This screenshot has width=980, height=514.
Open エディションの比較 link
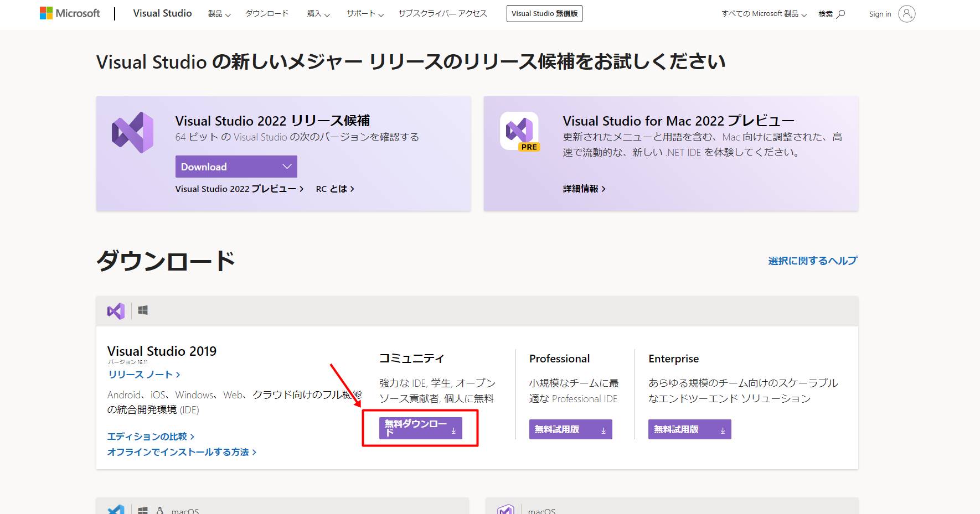tap(151, 437)
